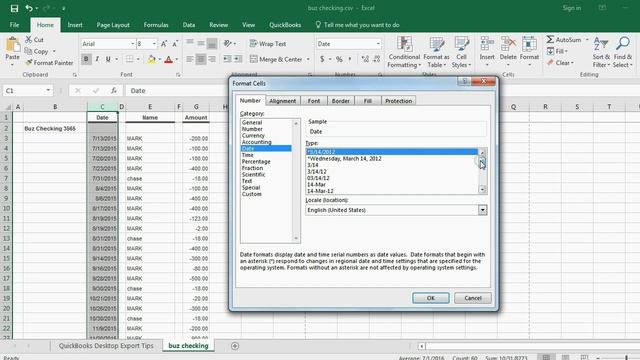Open the Font Color dropdown arrow
Screen dimensions: 640x360
point(177,60)
